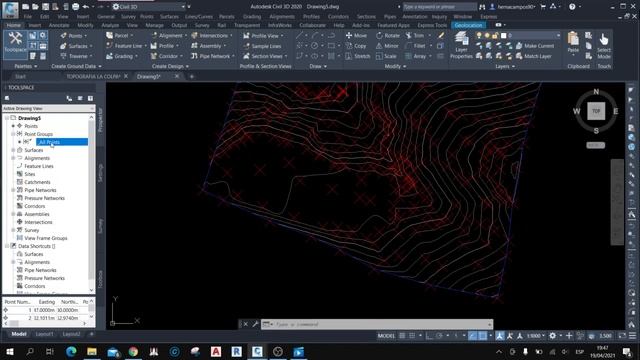The width and height of the screenshot is (640, 360).
Task: Toggle the layer lock icon
Action: (495, 36)
